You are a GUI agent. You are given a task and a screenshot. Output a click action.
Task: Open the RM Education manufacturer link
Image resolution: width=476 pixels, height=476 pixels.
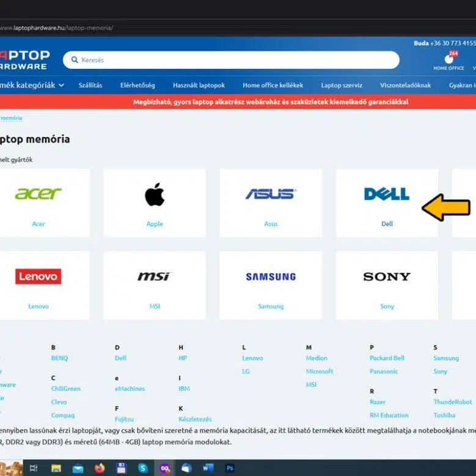click(x=389, y=416)
